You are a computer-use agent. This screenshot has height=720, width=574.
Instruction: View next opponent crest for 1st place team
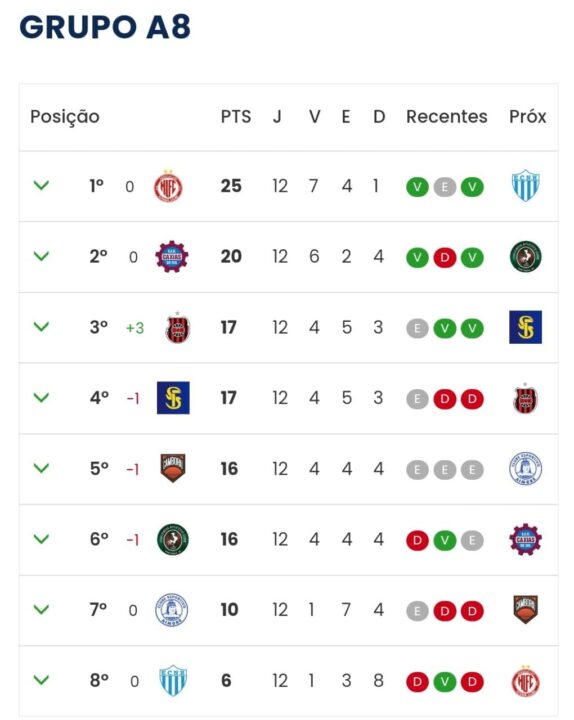coord(526,186)
